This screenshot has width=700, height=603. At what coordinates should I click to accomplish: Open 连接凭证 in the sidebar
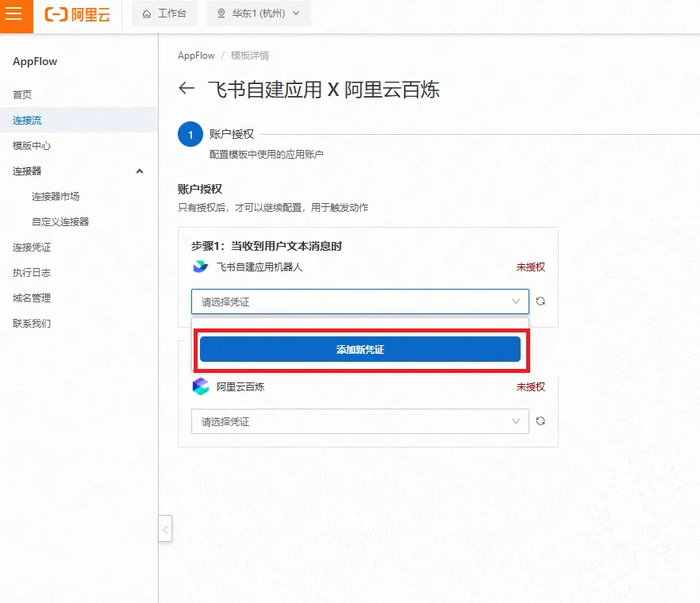click(32, 248)
